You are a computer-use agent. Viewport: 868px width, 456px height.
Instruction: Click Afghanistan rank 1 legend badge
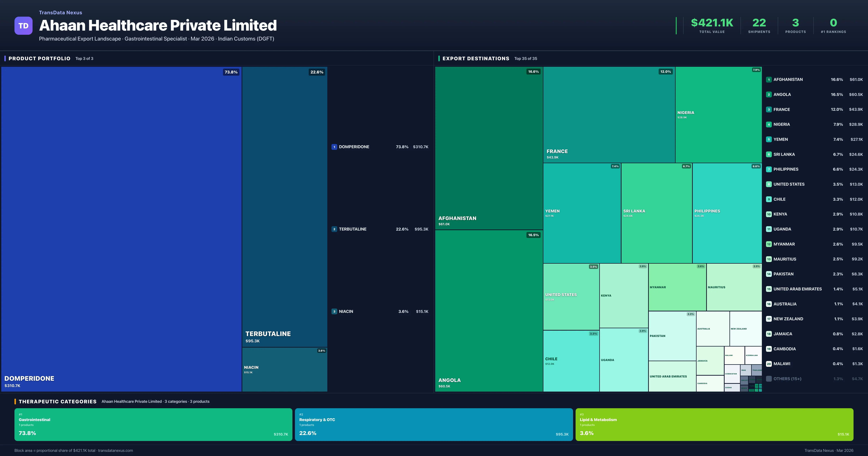tap(769, 80)
